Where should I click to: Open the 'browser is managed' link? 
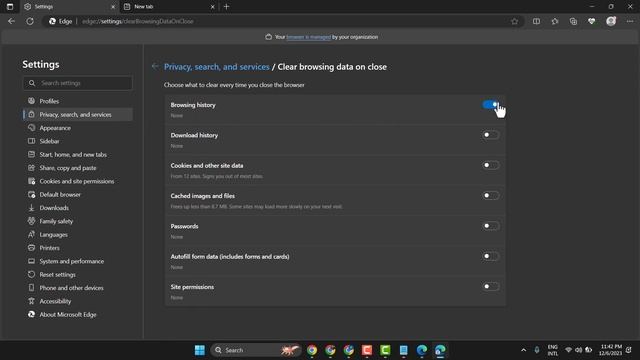pos(309,37)
